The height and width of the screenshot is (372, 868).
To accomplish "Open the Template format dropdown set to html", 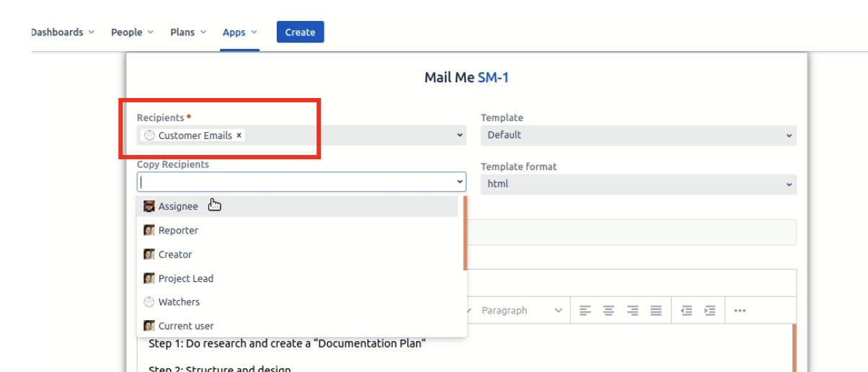I will pos(638,184).
